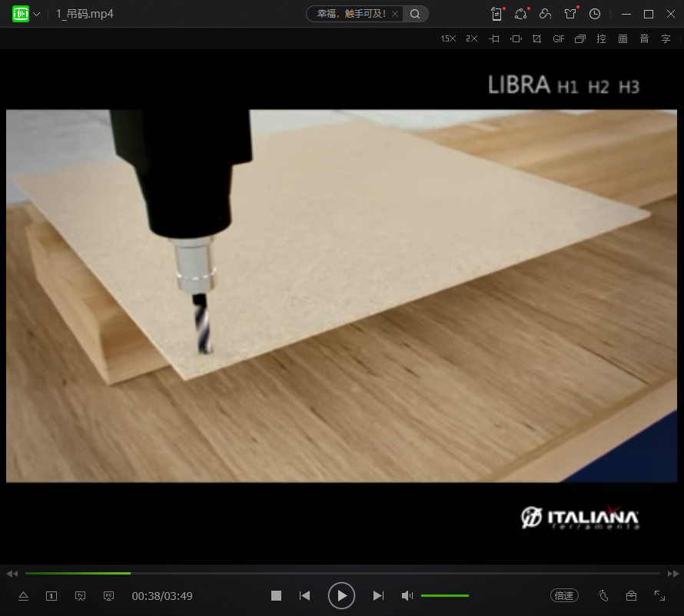Adjust the green volume slider
This screenshot has width=684, height=616.
pos(444,595)
